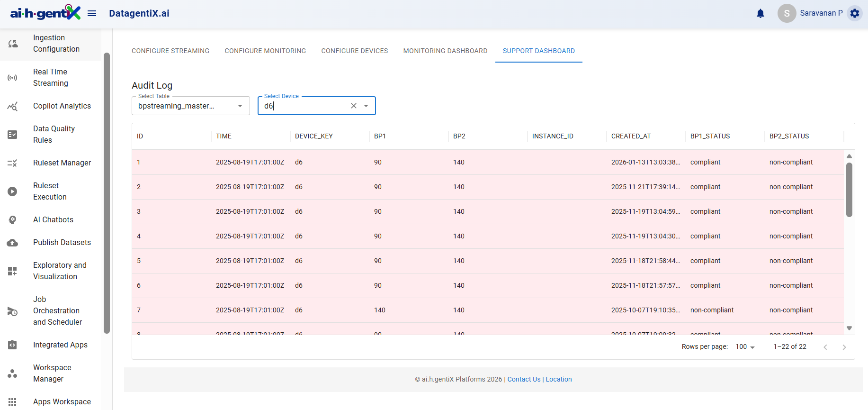
Task: Clear the Select Device field
Action: click(354, 106)
